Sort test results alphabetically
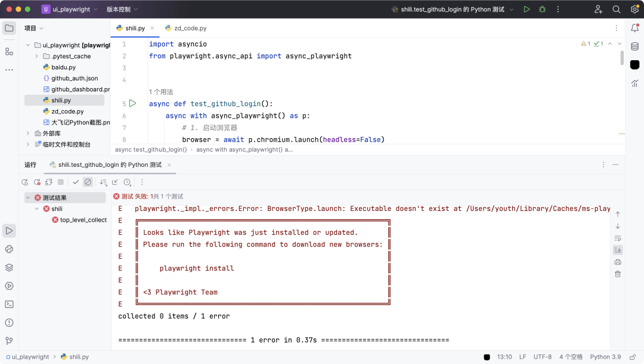The width and height of the screenshot is (644, 364). pyautogui.click(x=103, y=182)
